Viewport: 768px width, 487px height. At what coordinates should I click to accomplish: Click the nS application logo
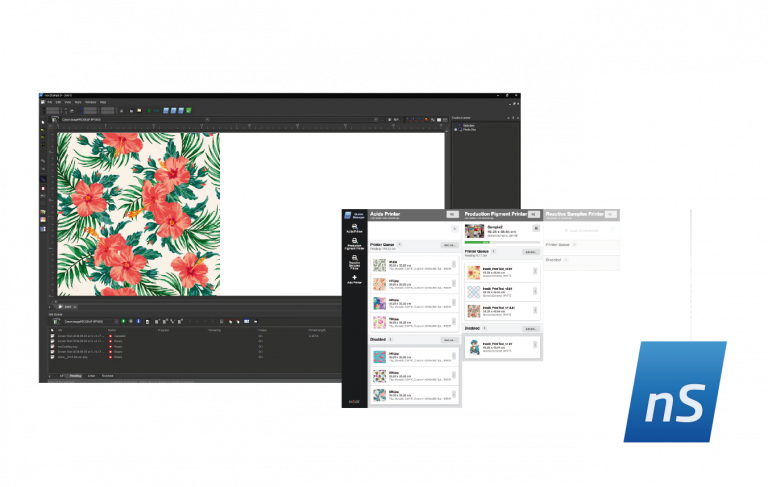[x=675, y=391]
